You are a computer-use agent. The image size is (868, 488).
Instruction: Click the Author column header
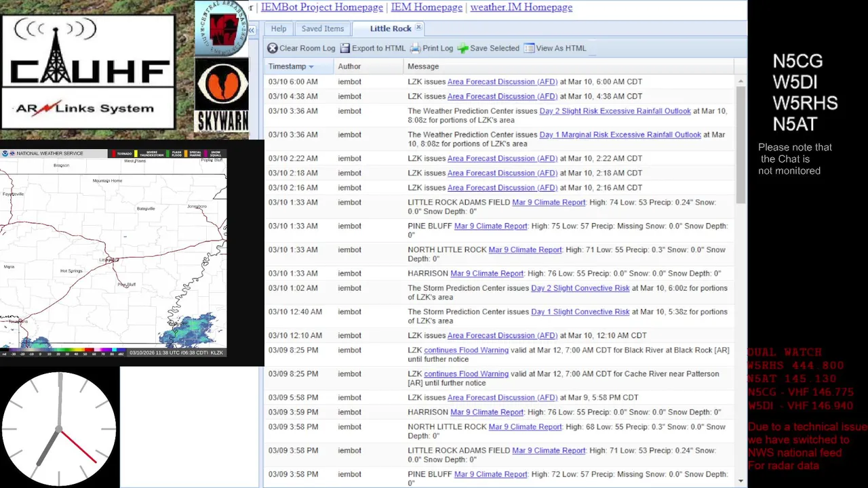click(368, 66)
